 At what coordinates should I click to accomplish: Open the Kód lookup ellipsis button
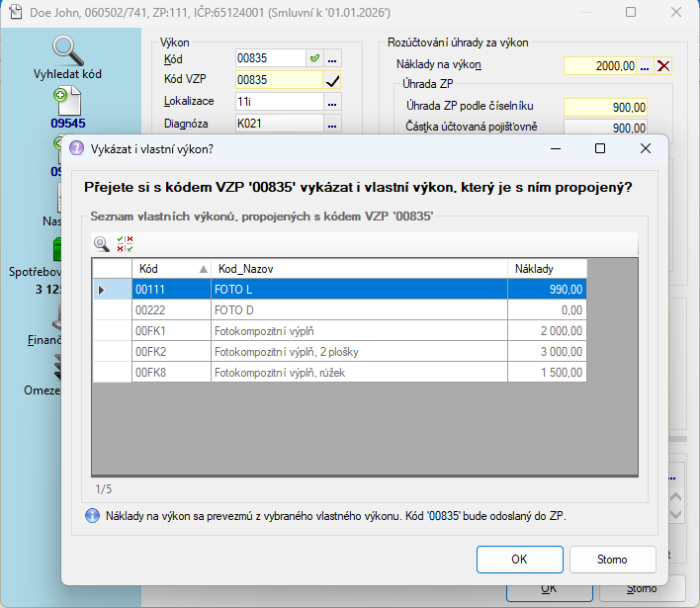tap(333, 58)
